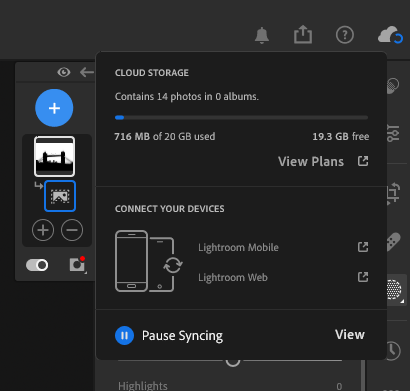Screen dimensions: 410x391
Task: Click the CONNECT YOUR DEVICES heading
Action: tap(169, 209)
